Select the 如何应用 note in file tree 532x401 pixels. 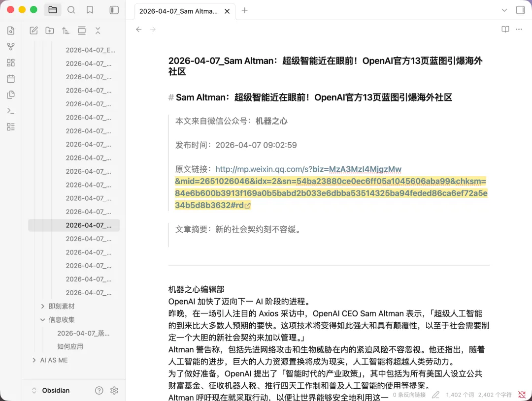coord(70,346)
